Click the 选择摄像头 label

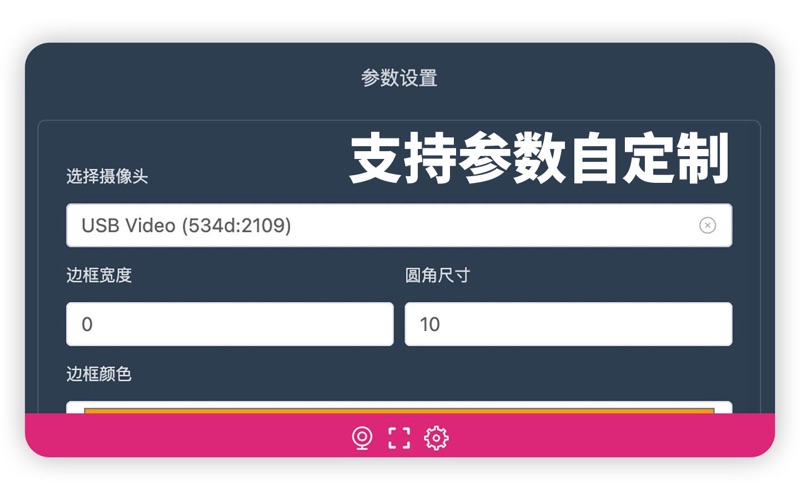click(107, 177)
